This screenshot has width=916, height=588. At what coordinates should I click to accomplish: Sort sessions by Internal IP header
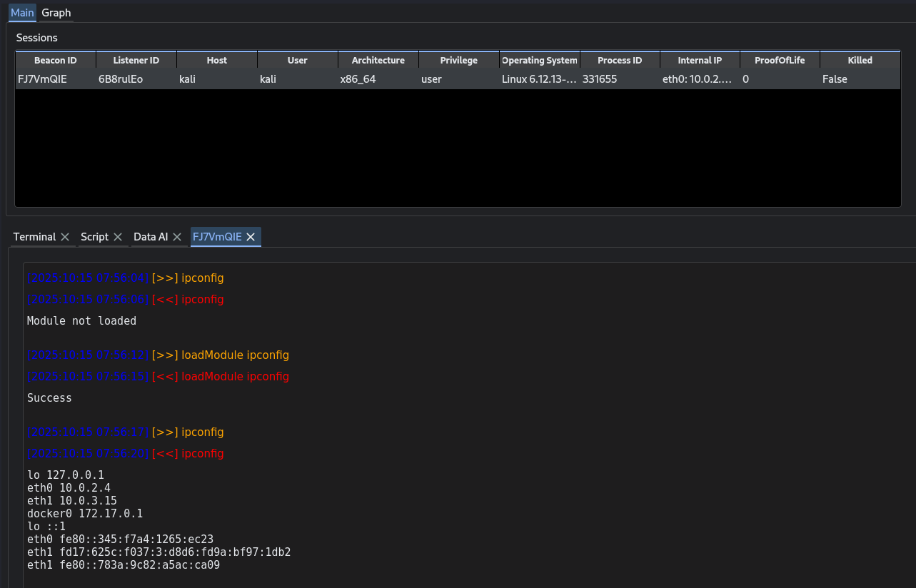[700, 61]
